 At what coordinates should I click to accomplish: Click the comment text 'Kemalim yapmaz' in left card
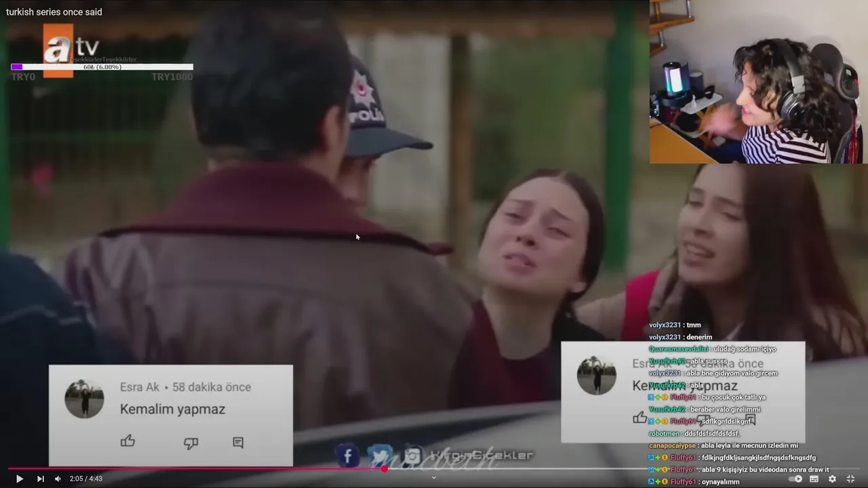172,409
